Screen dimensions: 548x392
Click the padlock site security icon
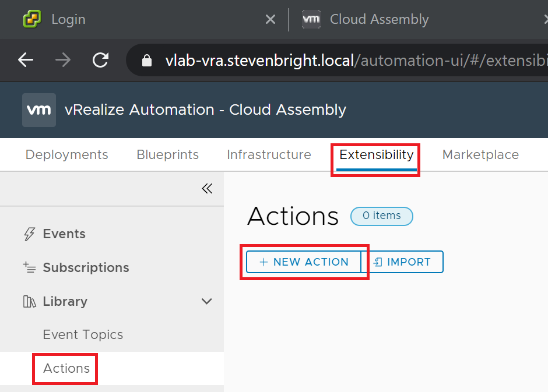click(x=147, y=61)
